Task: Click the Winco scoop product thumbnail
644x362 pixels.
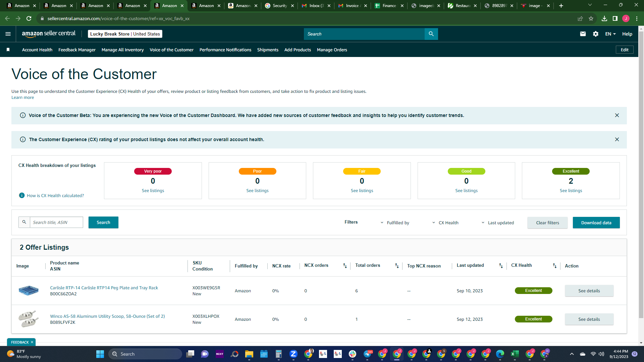Action: [29, 319]
